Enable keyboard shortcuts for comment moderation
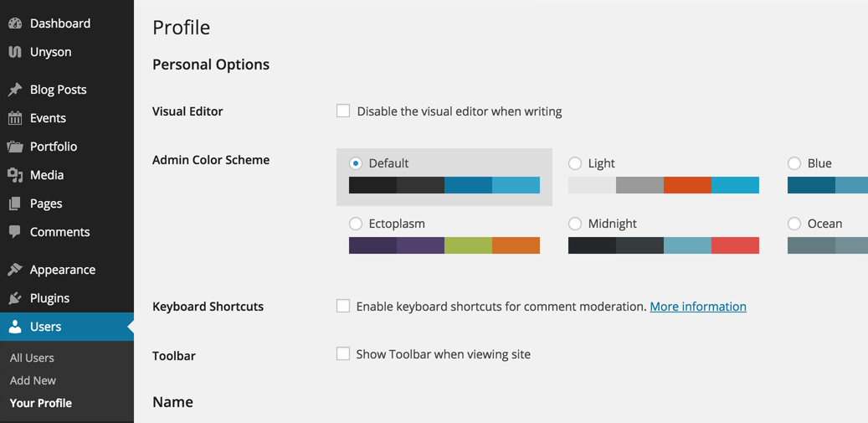 pyautogui.click(x=343, y=306)
